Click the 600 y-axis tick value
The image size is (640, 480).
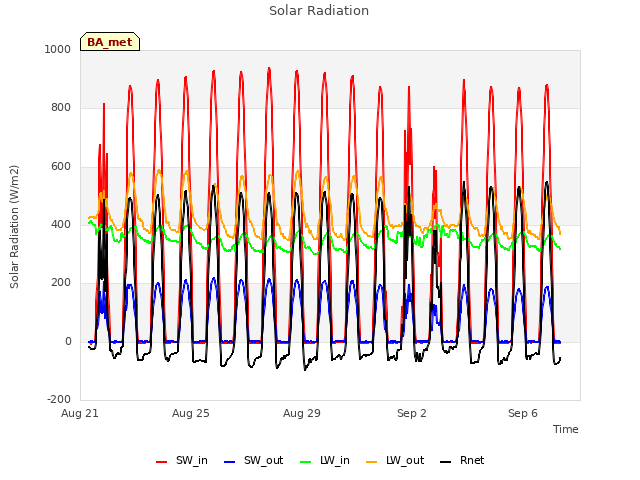tap(61, 167)
